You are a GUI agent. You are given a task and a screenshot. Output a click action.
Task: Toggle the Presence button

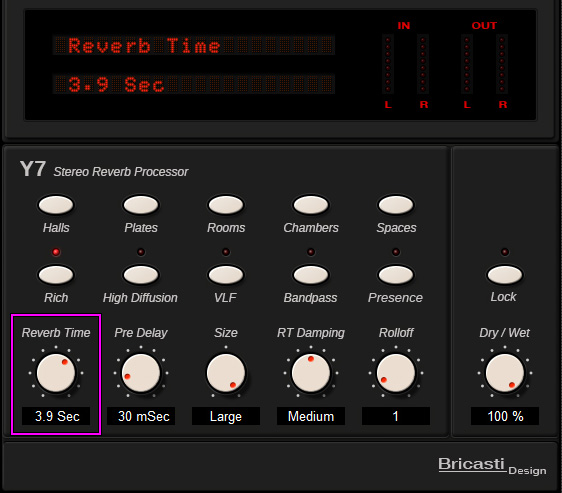click(396, 275)
